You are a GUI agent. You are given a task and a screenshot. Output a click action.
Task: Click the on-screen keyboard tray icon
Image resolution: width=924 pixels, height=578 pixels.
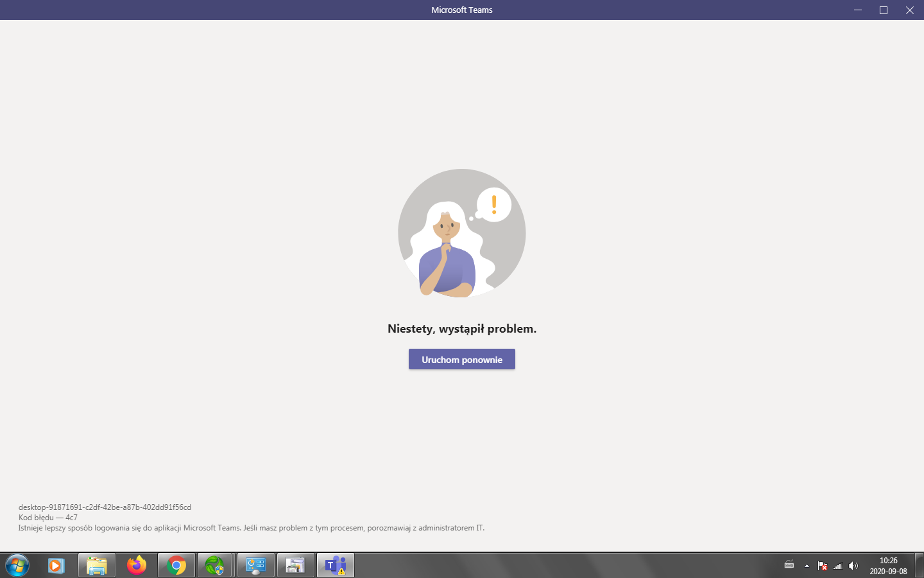[789, 566]
